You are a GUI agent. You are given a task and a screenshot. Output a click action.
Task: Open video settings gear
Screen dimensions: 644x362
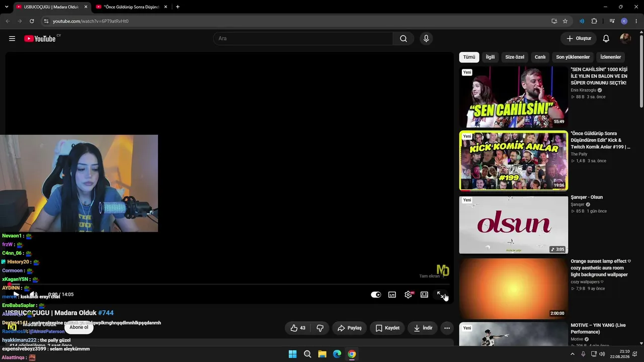pyautogui.click(x=408, y=295)
